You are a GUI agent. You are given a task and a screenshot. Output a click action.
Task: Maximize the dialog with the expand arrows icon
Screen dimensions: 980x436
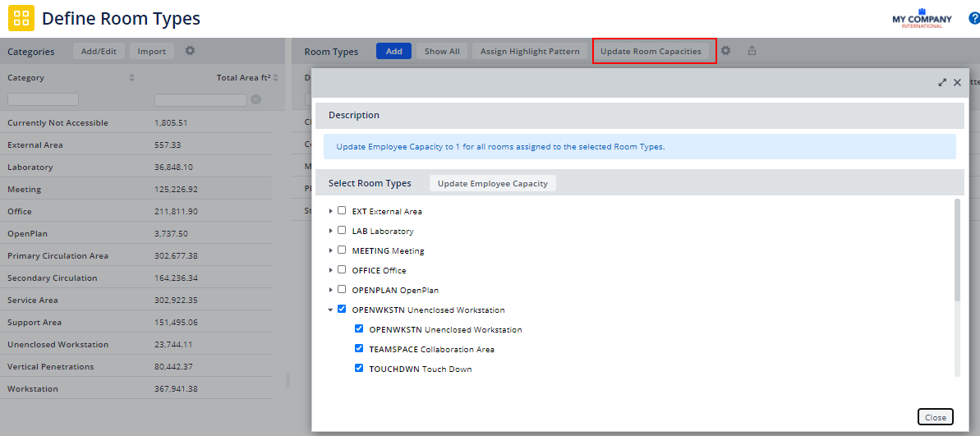pyautogui.click(x=942, y=82)
